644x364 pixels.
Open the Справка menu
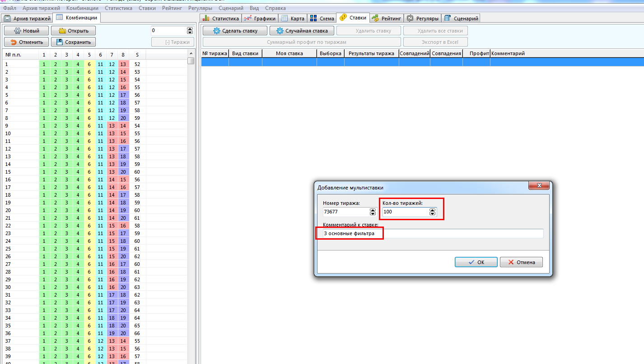pyautogui.click(x=275, y=8)
